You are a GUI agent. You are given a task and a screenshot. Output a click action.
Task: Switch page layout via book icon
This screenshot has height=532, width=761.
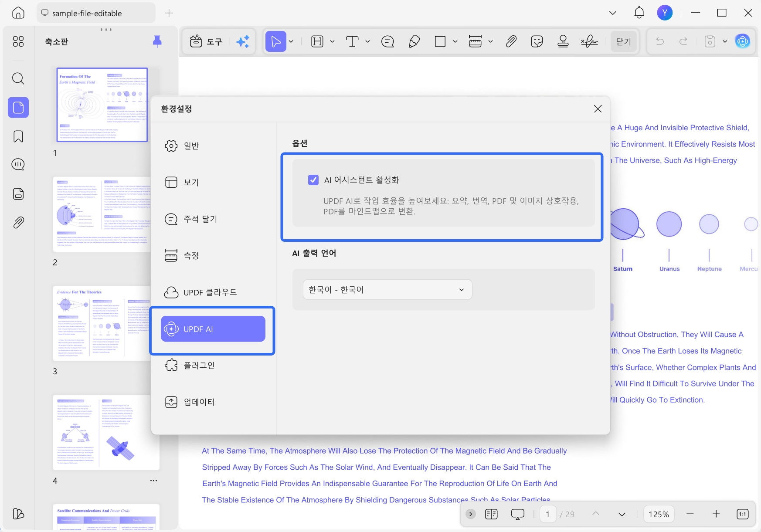pyautogui.click(x=491, y=514)
